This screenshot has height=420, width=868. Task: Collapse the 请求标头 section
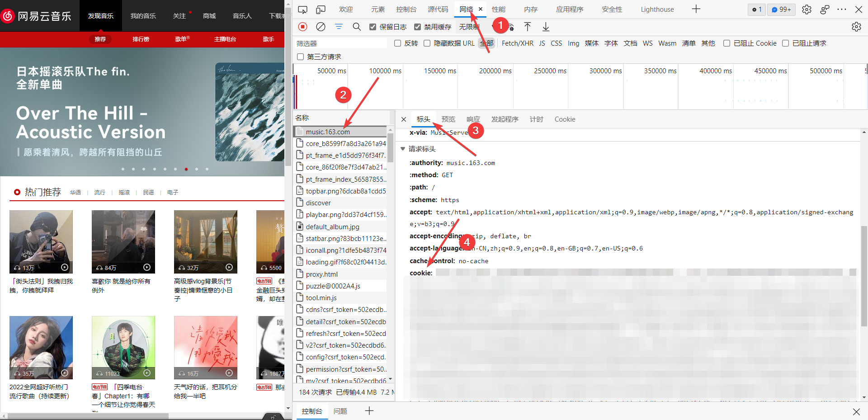403,149
